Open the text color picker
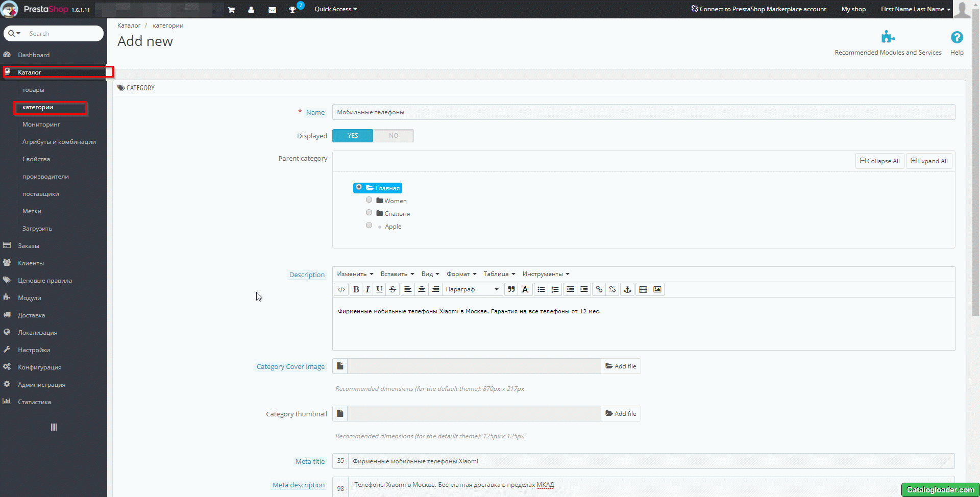The height and width of the screenshot is (497, 980). [525, 289]
